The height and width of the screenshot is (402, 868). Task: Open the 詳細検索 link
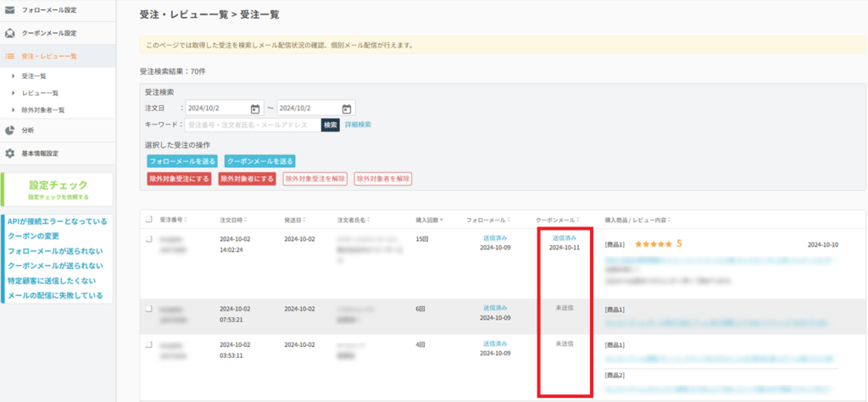pyautogui.click(x=358, y=125)
